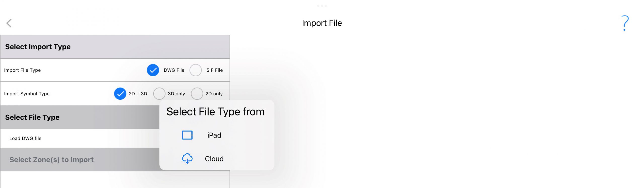Select the SIF File radio button
Viewport: 644px width, 188px height.
(195, 70)
